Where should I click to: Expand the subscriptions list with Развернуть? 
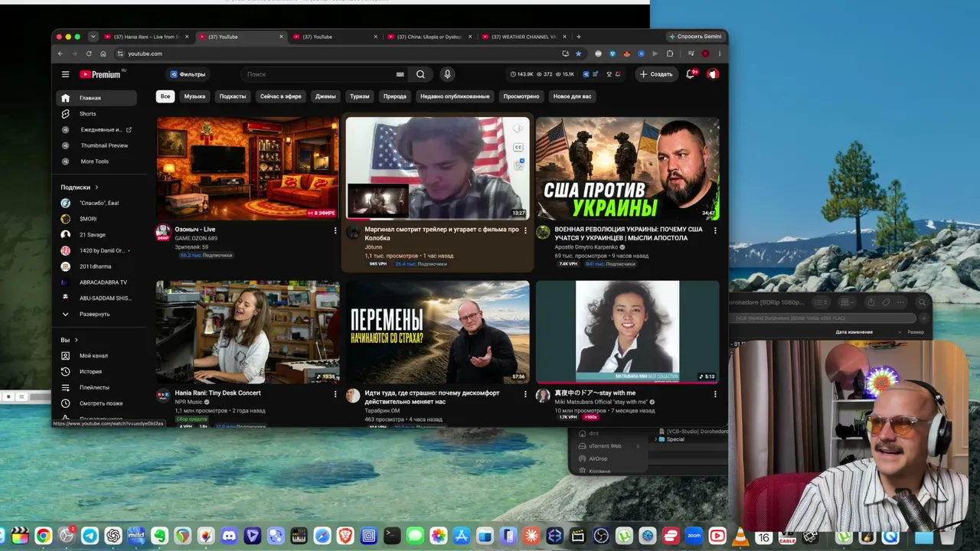pos(96,315)
